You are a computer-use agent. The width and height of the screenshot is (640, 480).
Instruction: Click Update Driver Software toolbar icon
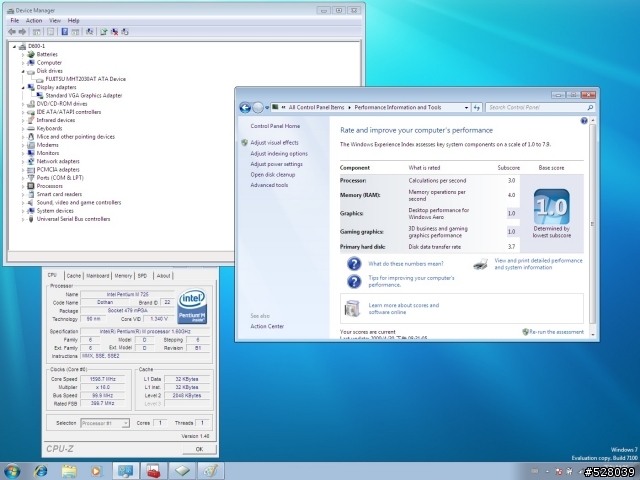pos(104,32)
